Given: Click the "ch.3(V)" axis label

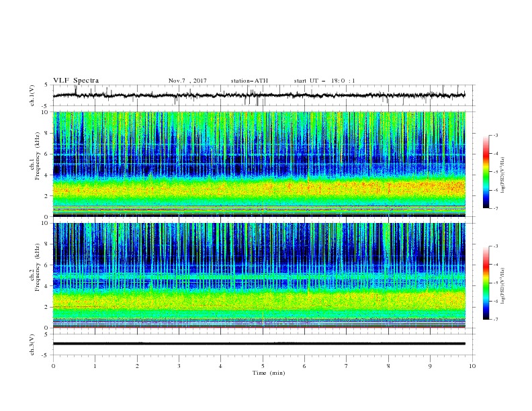Looking at the screenshot, I should [32, 345].
